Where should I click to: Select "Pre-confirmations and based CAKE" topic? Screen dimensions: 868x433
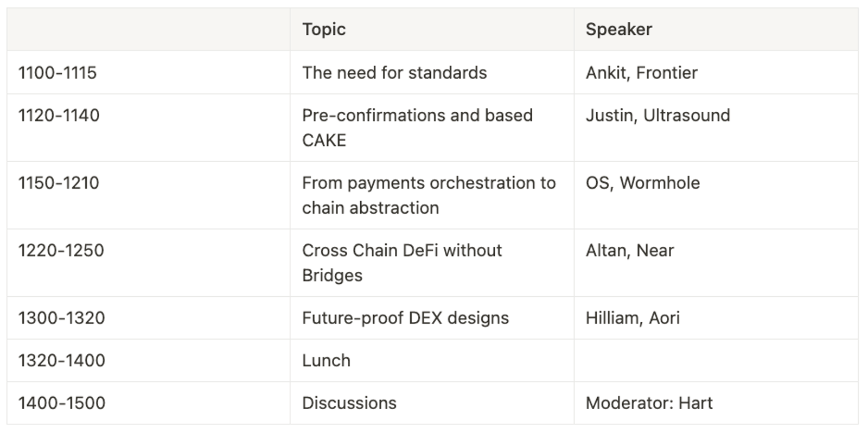(417, 128)
